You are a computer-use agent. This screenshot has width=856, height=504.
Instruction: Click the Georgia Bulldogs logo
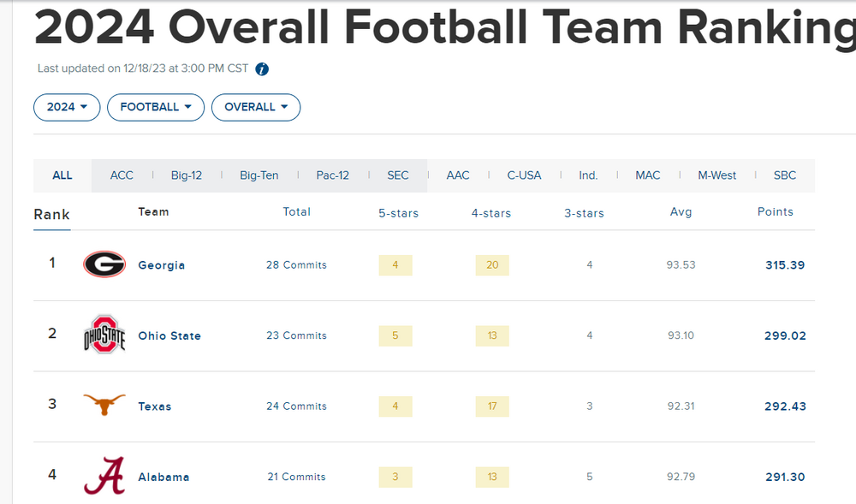[x=104, y=264]
